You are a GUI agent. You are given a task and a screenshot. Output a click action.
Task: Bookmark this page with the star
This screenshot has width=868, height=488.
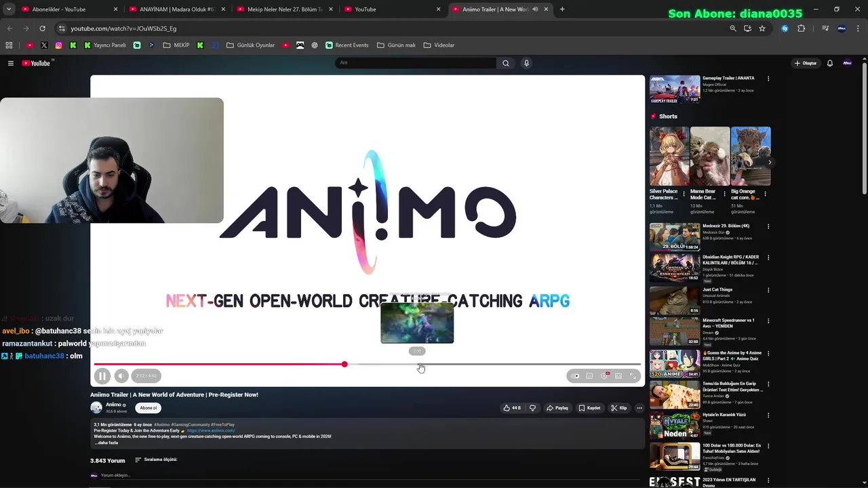point(762,28)
